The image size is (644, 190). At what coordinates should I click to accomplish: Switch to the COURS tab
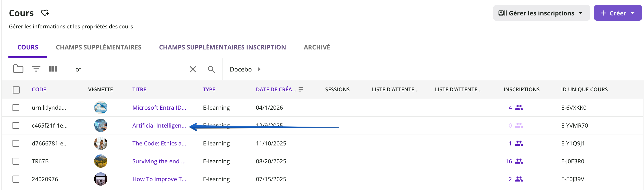(28, 47)
